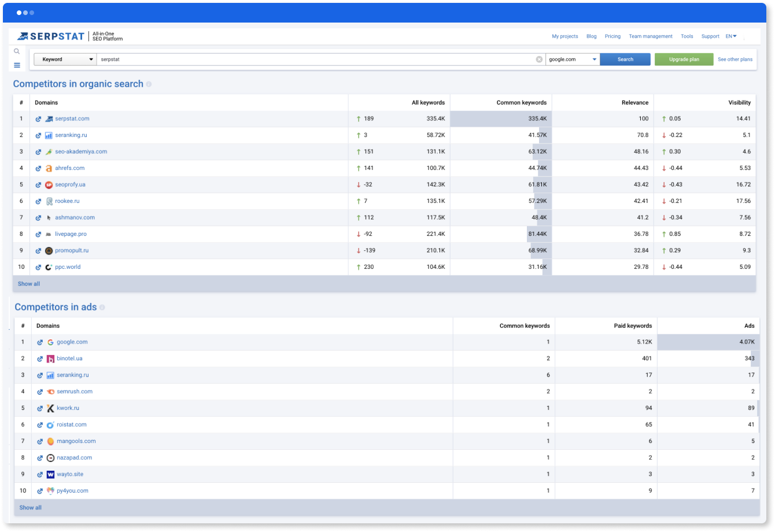Open external link icon for ahrefs.com
Screen dimensions: 775x532
coord(38,168)
